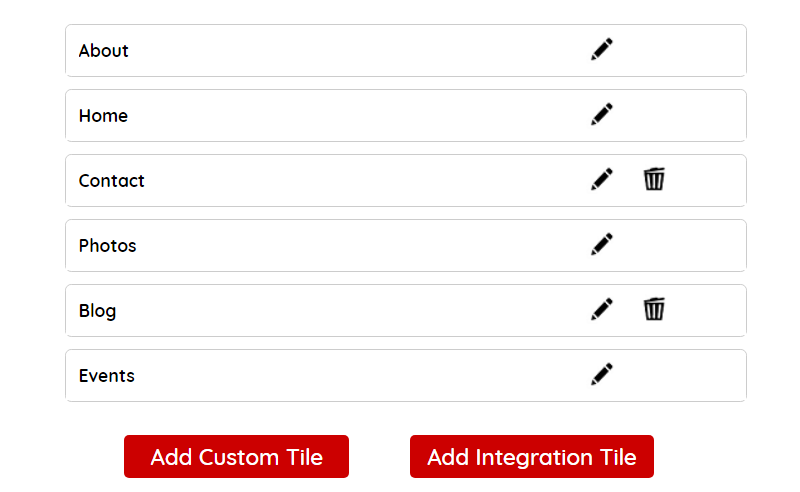
Task: Select the About label text
Action: 104,51
